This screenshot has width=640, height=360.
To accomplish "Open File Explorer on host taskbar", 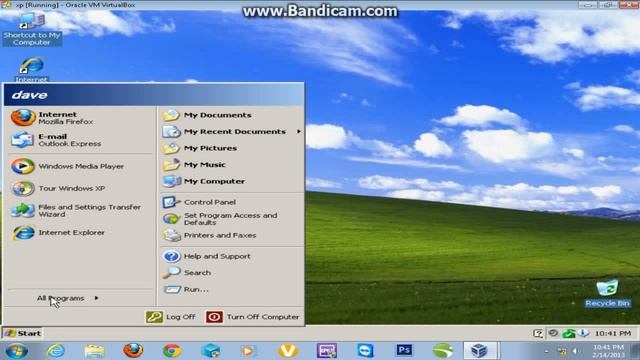I will 94,351.
